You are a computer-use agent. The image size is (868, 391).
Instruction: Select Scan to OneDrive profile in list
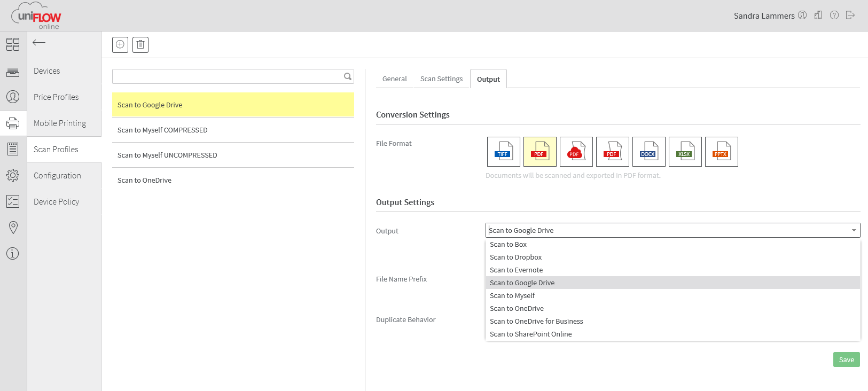coord(233,180)
